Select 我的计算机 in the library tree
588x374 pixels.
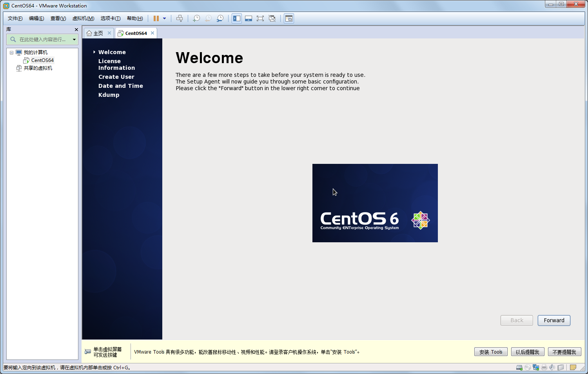pos(36,53)
